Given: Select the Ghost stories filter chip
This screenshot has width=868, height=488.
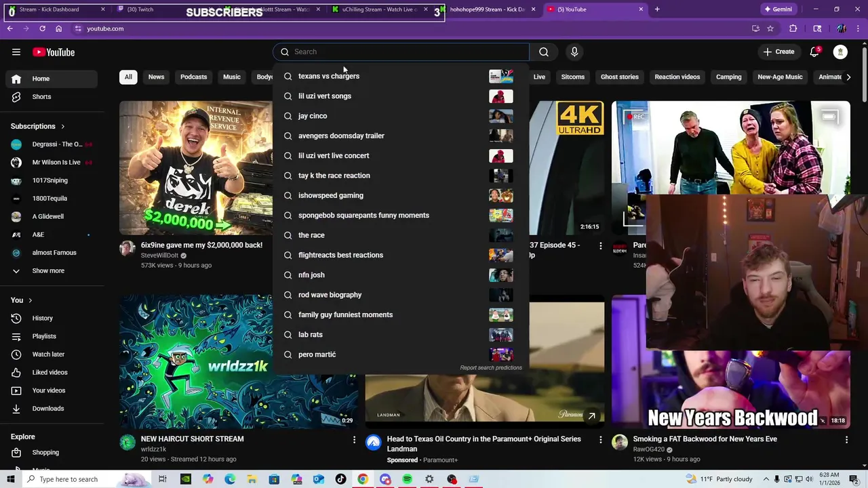Looking at the screenshot, I should point(619,77).
